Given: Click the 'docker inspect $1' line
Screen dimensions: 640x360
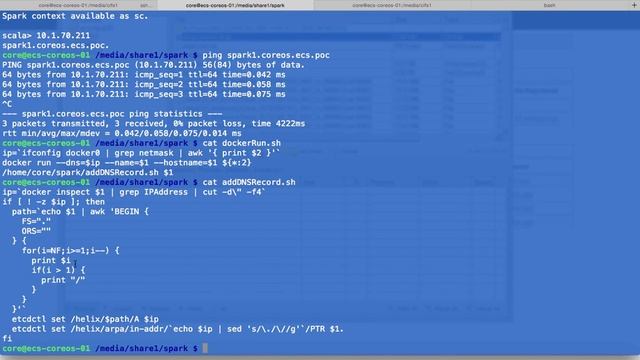Looking at the screenshot, I should [134, 192].
